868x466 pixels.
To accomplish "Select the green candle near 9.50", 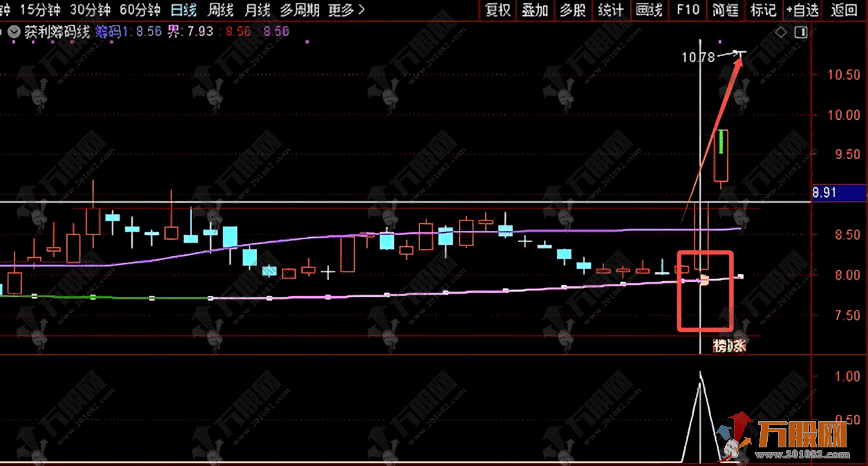I will point(721,142).
